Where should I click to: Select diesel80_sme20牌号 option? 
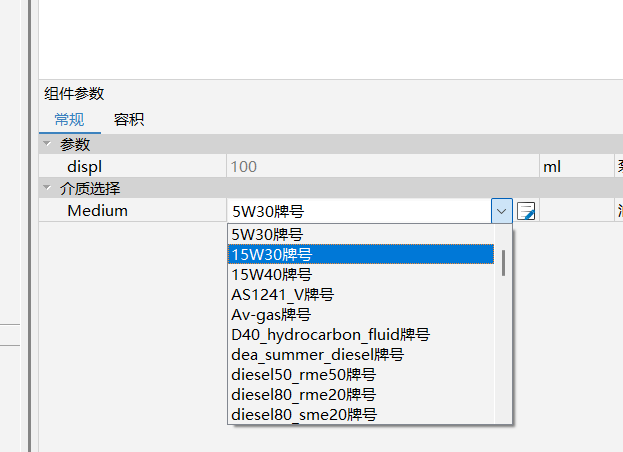pos(361,414)
